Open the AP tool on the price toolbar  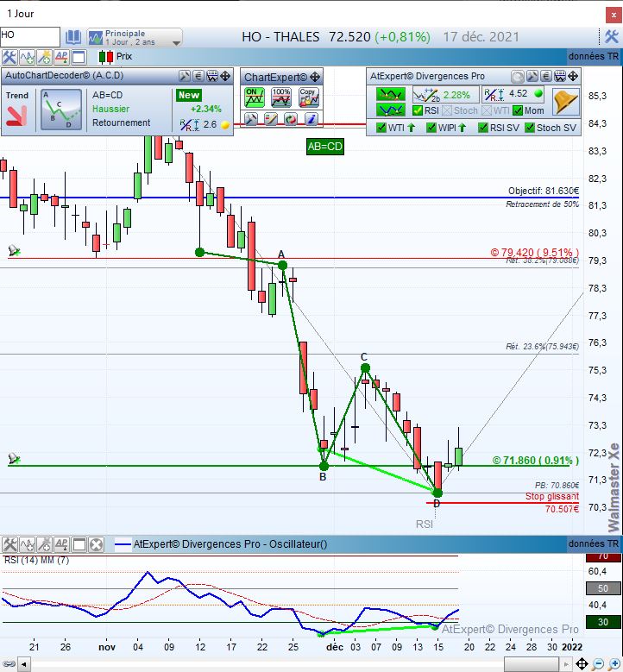61,57
